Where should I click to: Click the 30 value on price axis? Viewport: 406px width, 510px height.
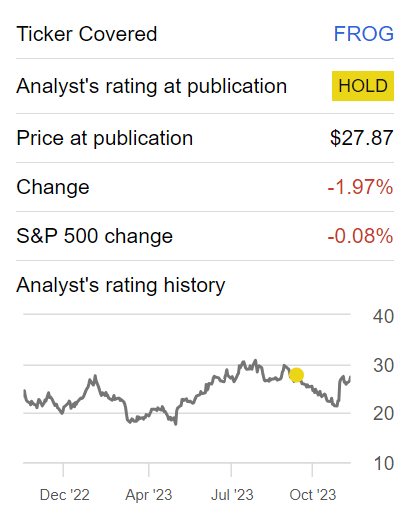(383, 366)
